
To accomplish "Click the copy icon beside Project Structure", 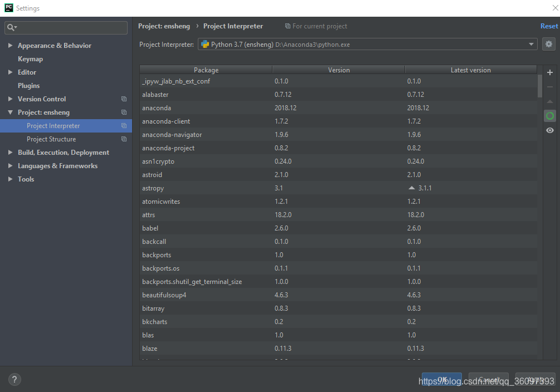I will coord(124,139).
